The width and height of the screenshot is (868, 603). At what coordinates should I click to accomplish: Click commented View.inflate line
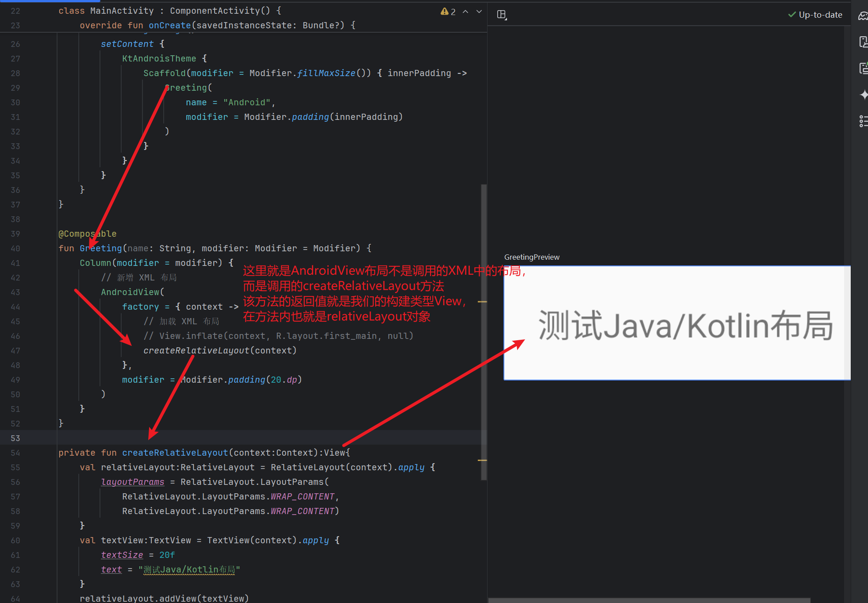(x=278, y=336)
